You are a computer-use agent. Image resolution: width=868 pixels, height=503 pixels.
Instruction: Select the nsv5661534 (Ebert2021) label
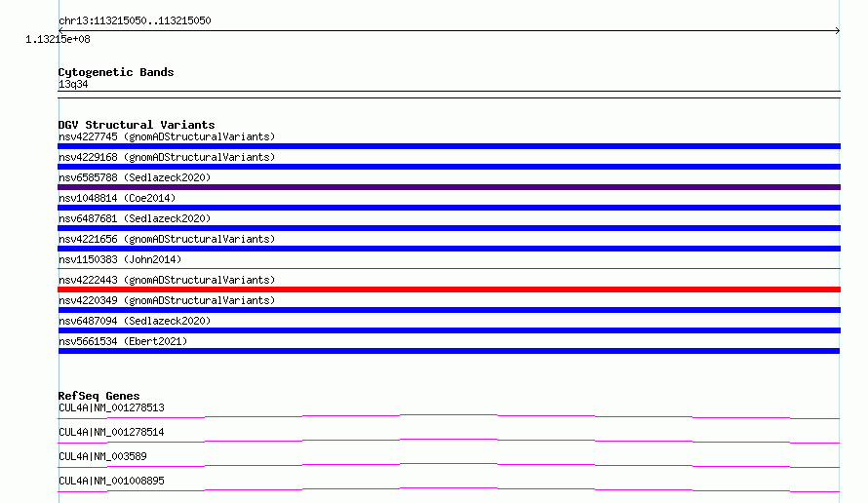(123, 341)
